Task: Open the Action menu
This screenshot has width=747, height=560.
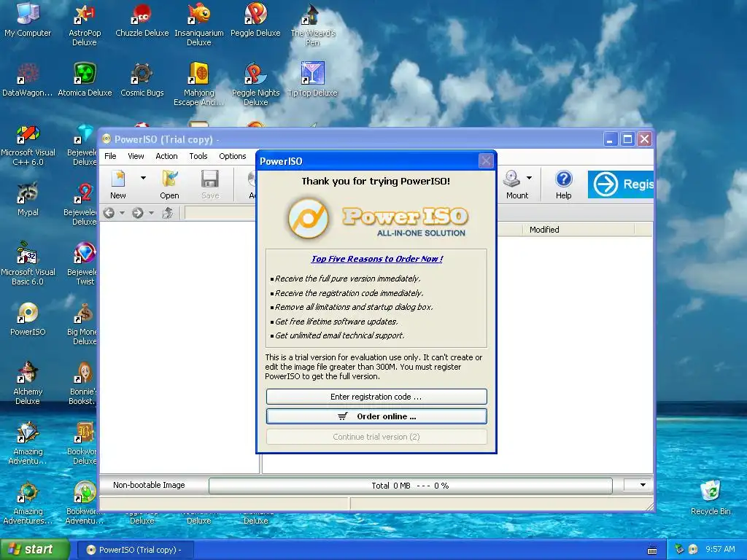Action: tap(166, 156)
